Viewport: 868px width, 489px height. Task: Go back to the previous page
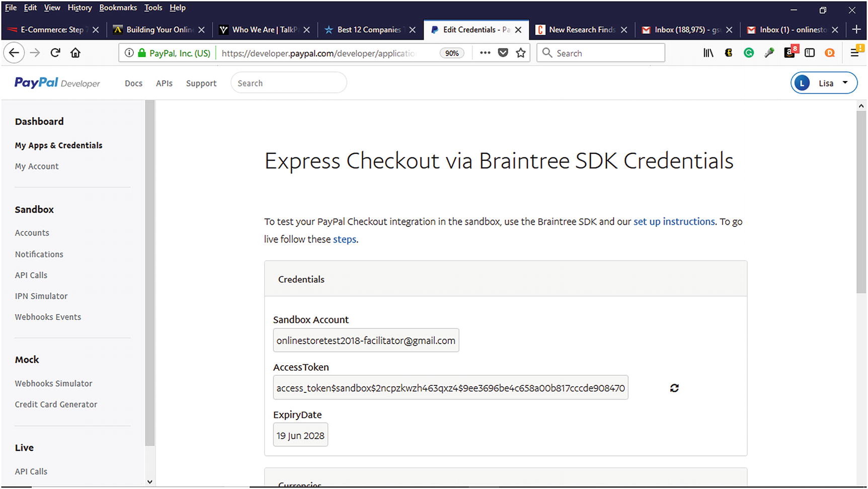coord(14,53)
